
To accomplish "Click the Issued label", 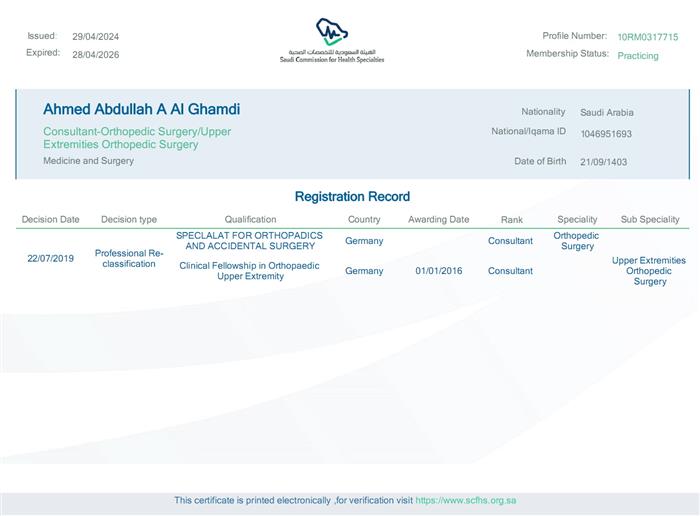I will [x=42, y=36].
